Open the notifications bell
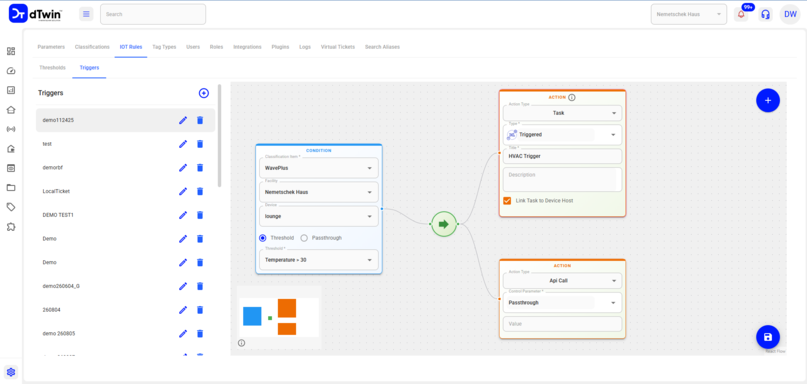This screenshot has height=384, width=807. coord(741,14)
